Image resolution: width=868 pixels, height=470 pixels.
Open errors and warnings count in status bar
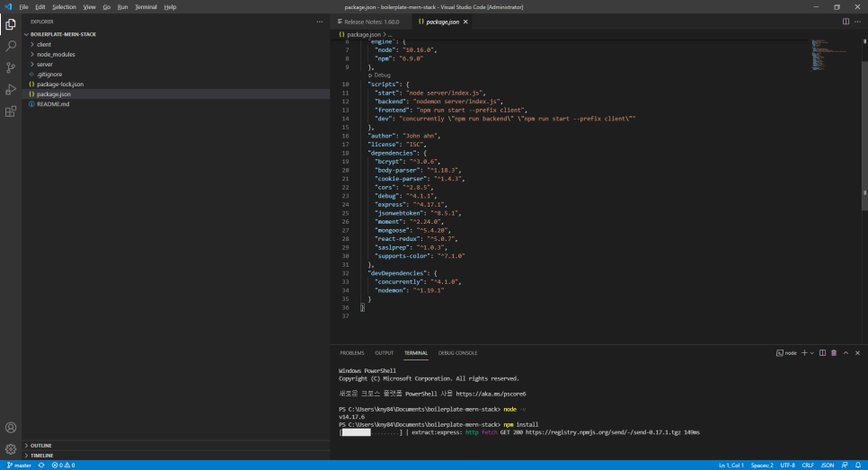(x=63, y=466)
